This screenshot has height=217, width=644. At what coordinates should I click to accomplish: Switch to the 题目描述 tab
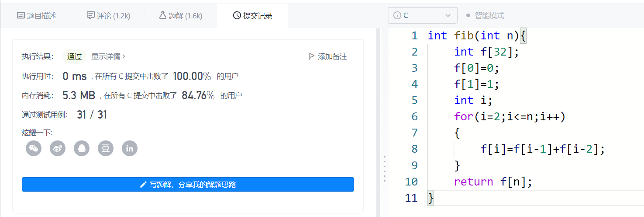[36, 16]
